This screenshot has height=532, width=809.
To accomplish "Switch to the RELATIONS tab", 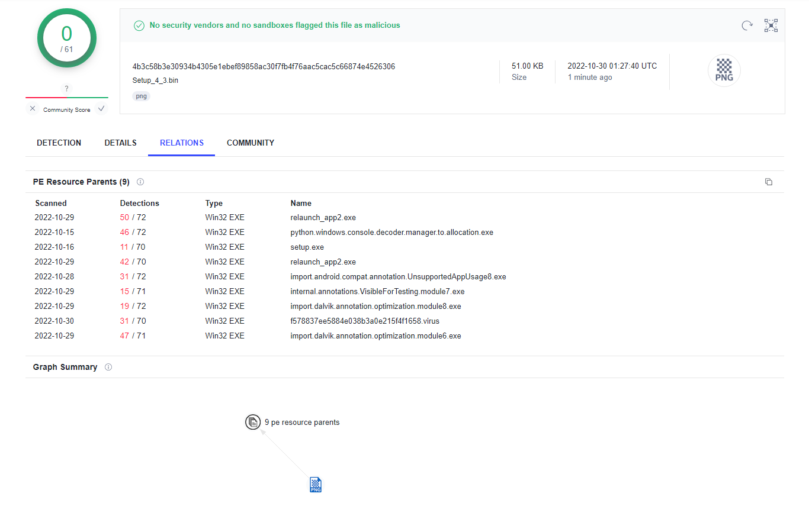I will [x=182, y=143].
